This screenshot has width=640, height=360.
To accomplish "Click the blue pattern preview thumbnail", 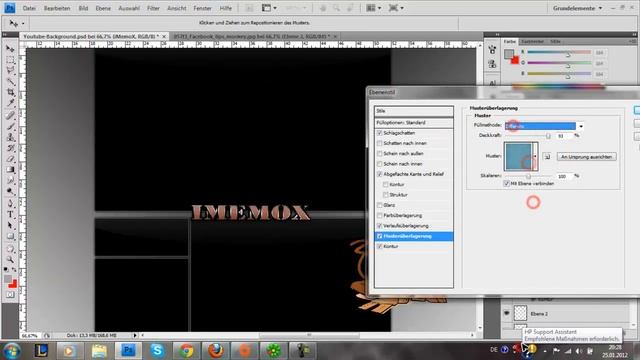I will point(518,156).
